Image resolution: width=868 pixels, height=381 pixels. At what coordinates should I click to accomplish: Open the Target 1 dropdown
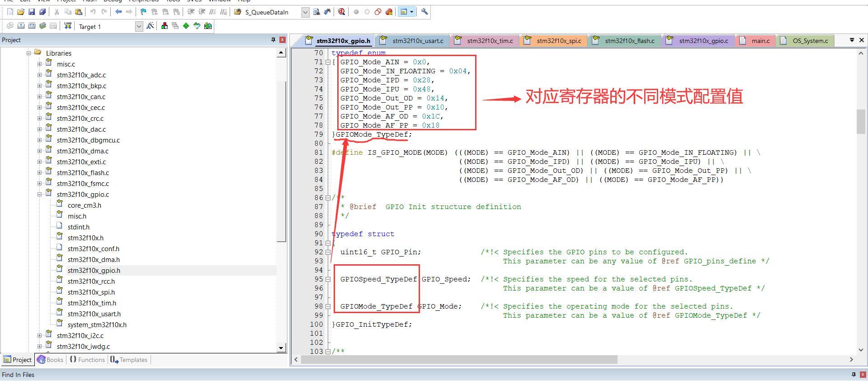pos(139,26)
